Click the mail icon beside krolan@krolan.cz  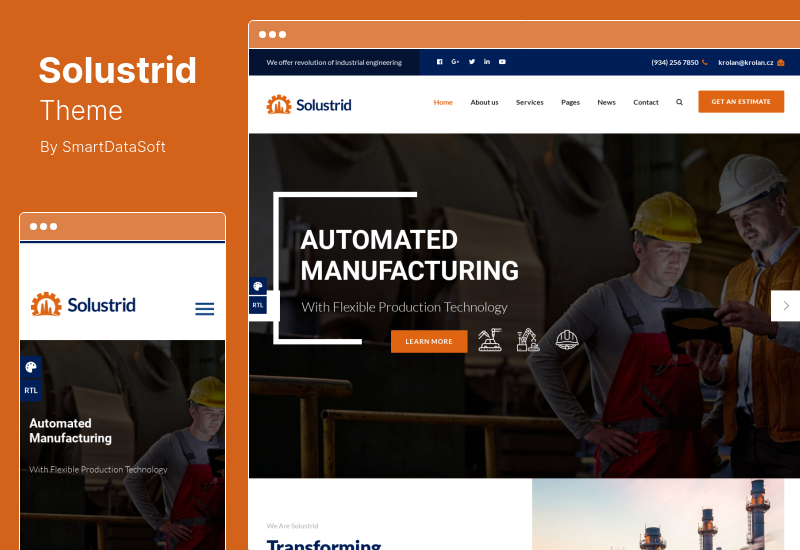point(781,62)
